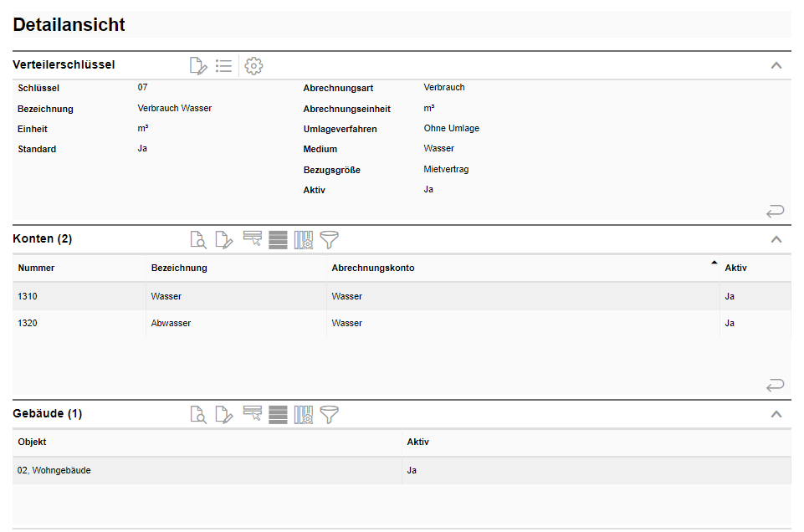Open column settings icon in Konten toolbar
The image size is (804, 532).
[303, 240]
